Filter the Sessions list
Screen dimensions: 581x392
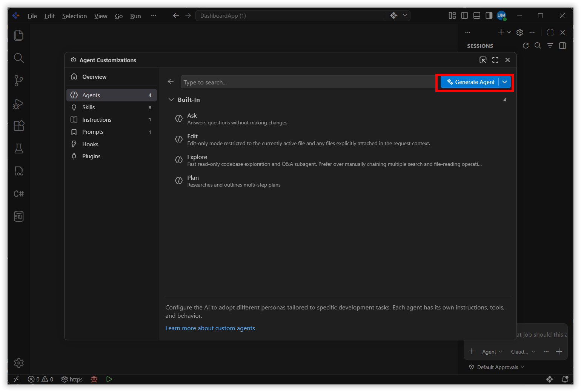tap(550, 46)
